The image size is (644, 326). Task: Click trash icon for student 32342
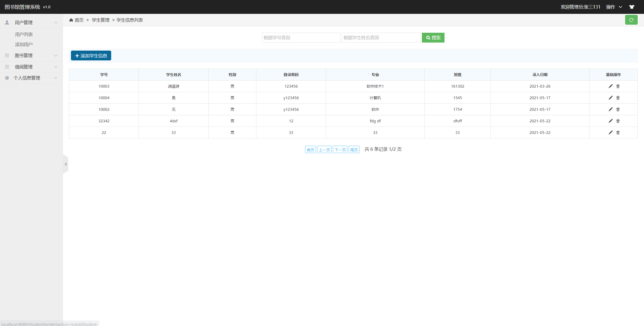pyautogui.click(x=618, y=121)
